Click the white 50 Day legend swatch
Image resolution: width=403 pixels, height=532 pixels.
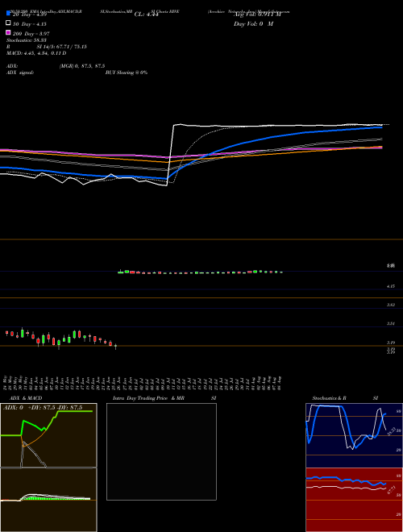[9, 23]
